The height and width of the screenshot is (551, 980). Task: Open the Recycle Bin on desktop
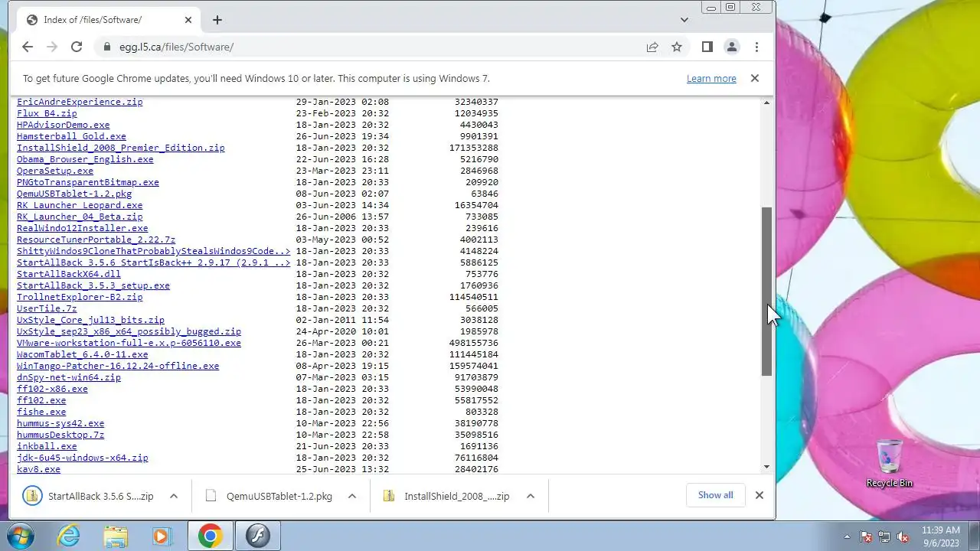(x=890, y=464)
